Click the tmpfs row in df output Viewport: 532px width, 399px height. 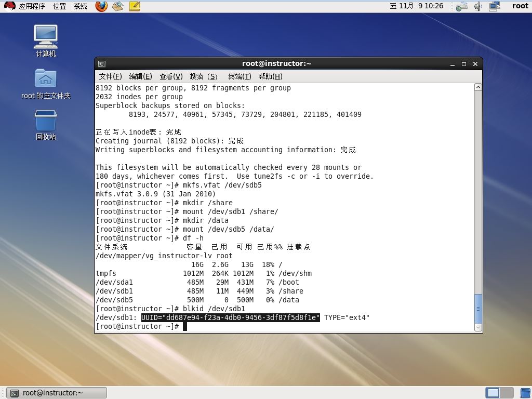click(204, 273)
